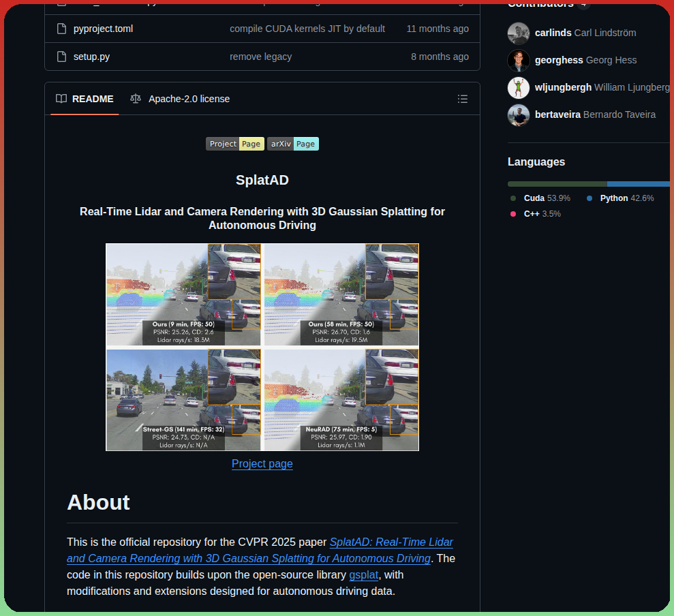Open the pyproject.toml file
The width and height of the screenshot is (674, 616).
[103, 29]
